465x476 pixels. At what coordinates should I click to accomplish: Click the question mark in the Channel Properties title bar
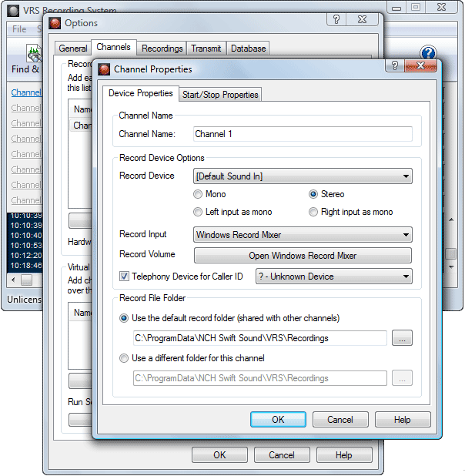(x=395, y=65)
